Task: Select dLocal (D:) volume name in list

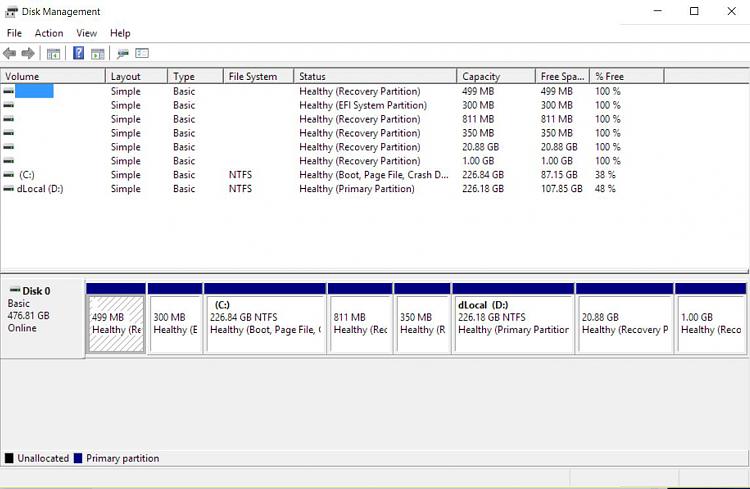Action: (x=40, y=189)
